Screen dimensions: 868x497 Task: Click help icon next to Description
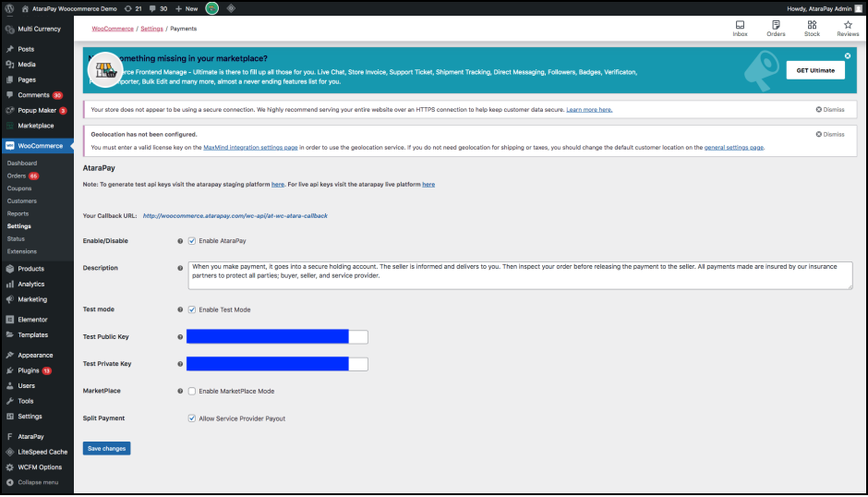point(180,268)
